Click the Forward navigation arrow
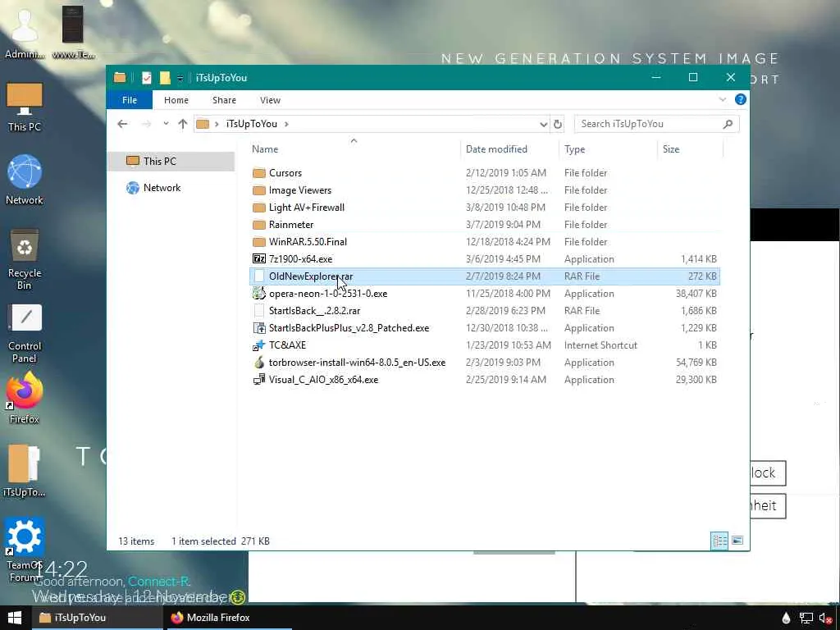Image resolution: width=840 pixels, height=630 pixels. [146, 124]
